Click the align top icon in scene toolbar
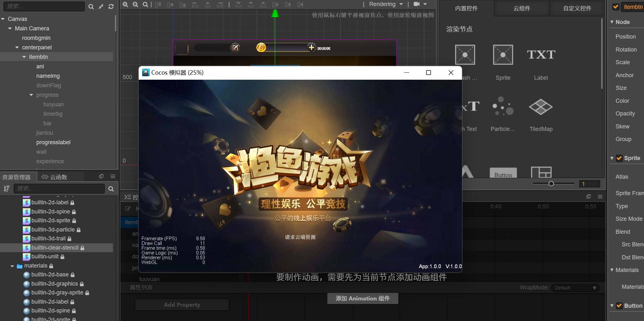This screenshot has width=644, height=321. (x=158, y=4)
